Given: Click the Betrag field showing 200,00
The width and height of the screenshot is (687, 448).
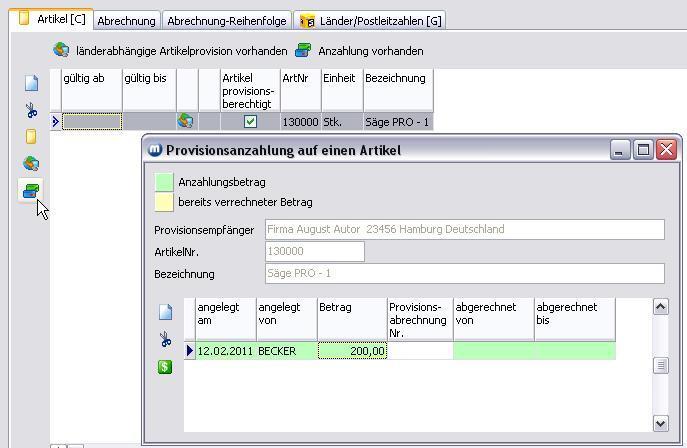Looking at the screenshot, I should pyautogui.click(x=353, y=351).
